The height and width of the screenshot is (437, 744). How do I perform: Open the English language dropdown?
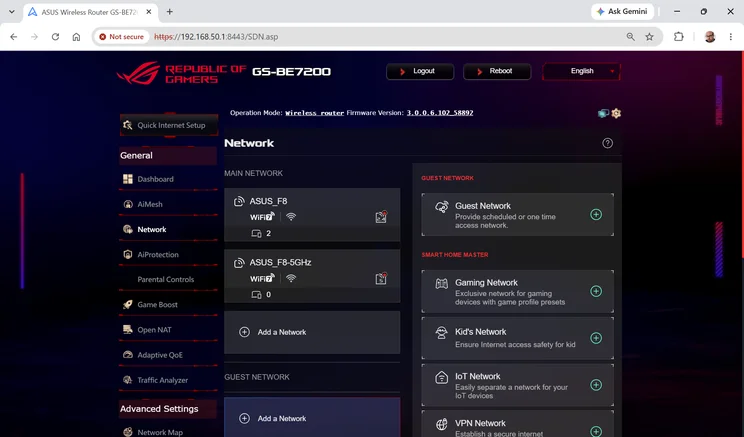[581, 71]
